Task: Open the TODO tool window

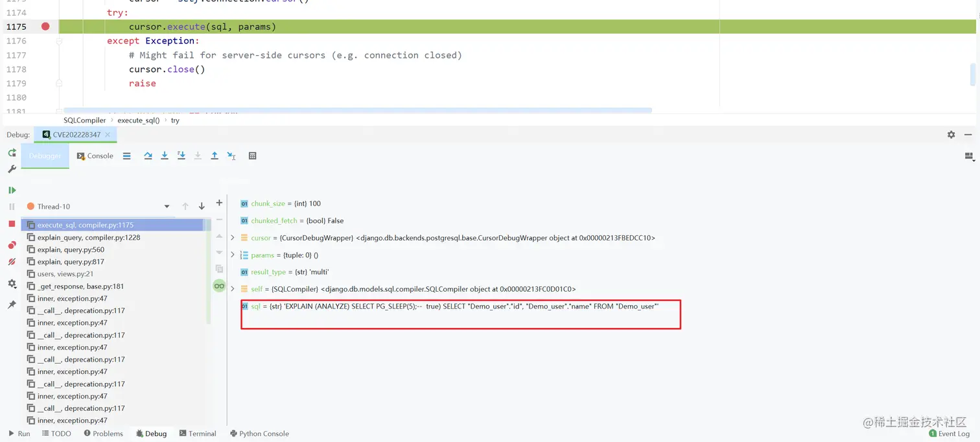Action: coord(56,434)
